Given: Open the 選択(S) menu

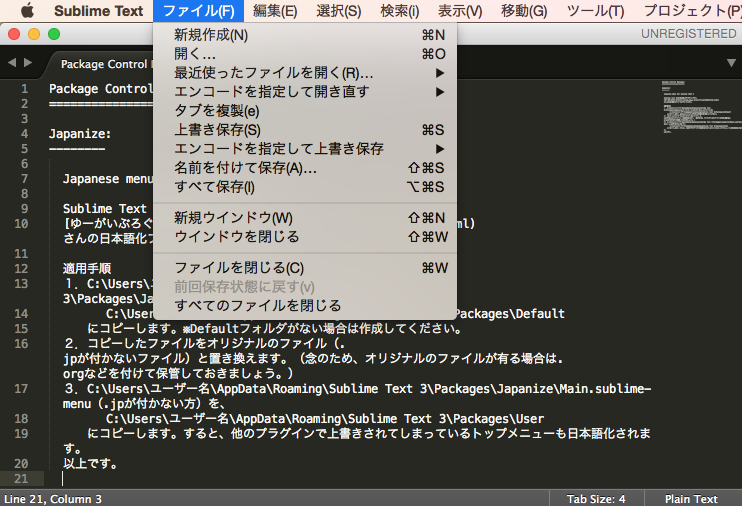Looking at the screenshot, I should 338,10.
